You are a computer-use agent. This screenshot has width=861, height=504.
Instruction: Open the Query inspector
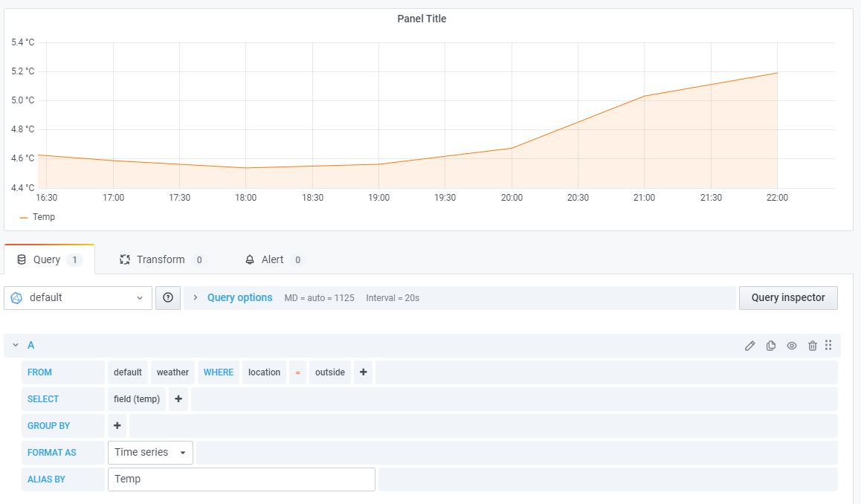pyautogui.click(x=787, y=298)
